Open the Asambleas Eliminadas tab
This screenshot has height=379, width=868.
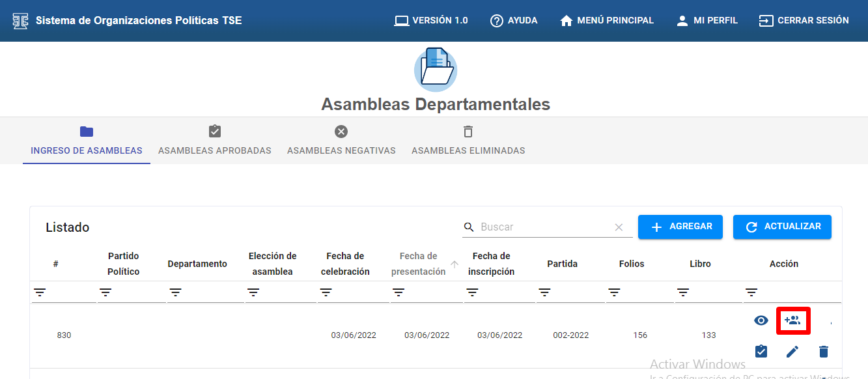[x=468, y=141]
